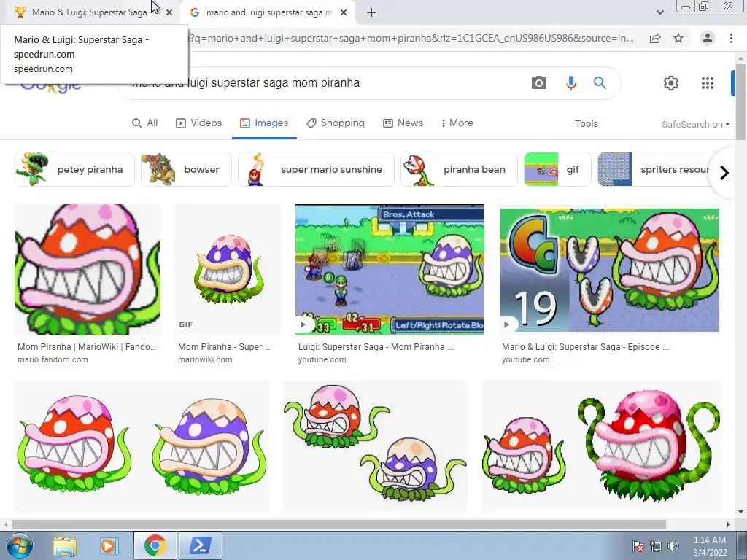The width and height of the screenshot is (747, 560).
Task: Click the horizontal scrollbar at page bottom
Action: (x=338, y=524)
